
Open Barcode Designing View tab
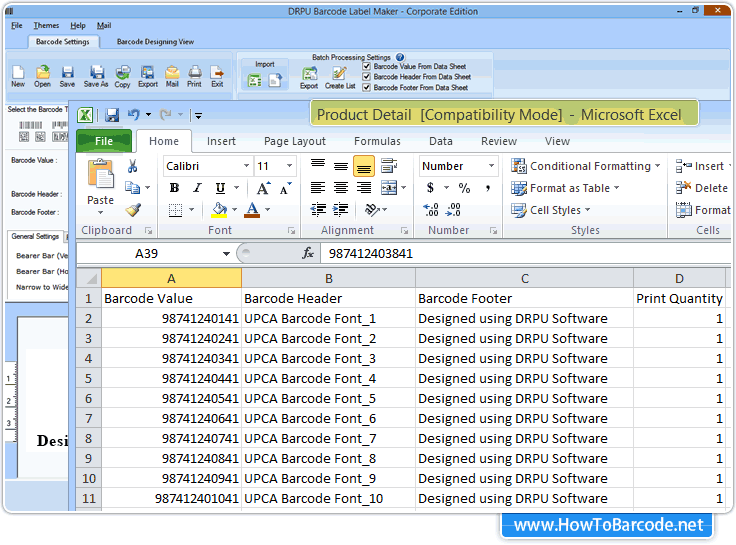pyautogui.click(x=155, y=42)
